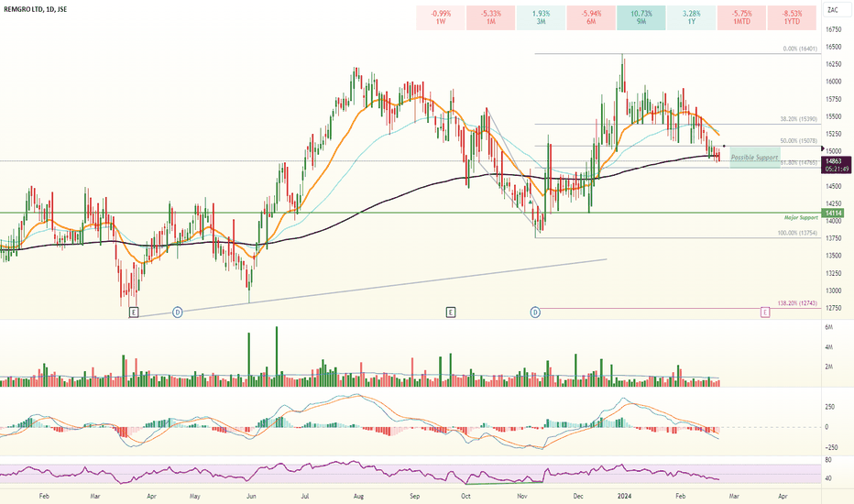Click the 6M volume axis label

(829, 327)
